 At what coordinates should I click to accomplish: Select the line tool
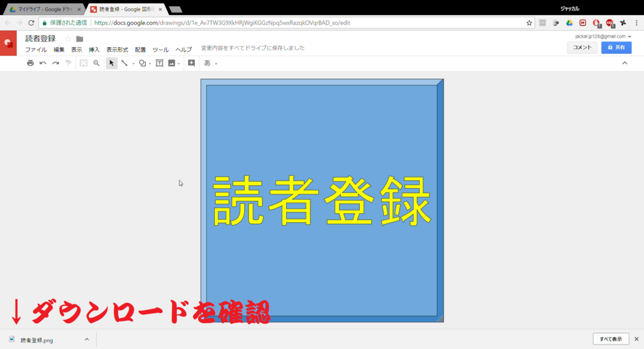(x=125, y=64)
